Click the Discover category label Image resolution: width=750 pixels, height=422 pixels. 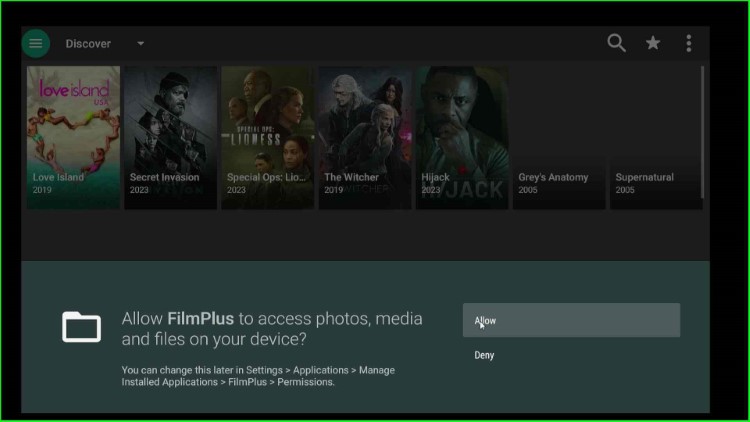(88, 44)
